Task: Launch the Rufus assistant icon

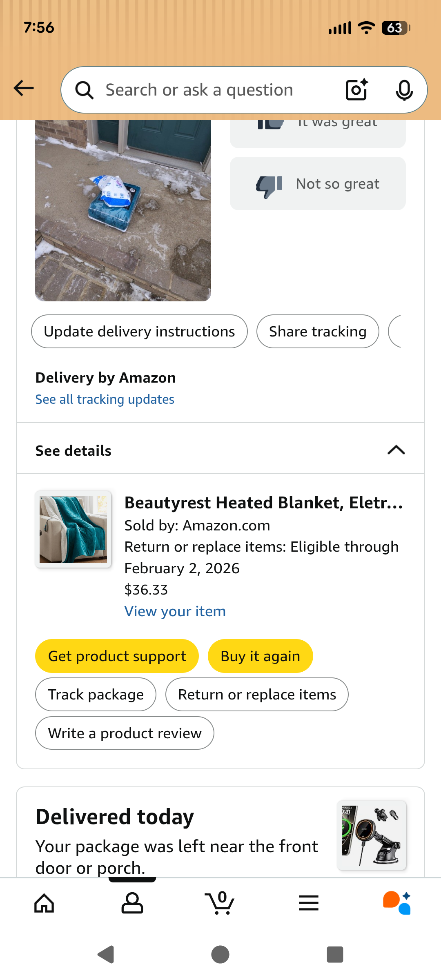Action: (x=397, y=903)
